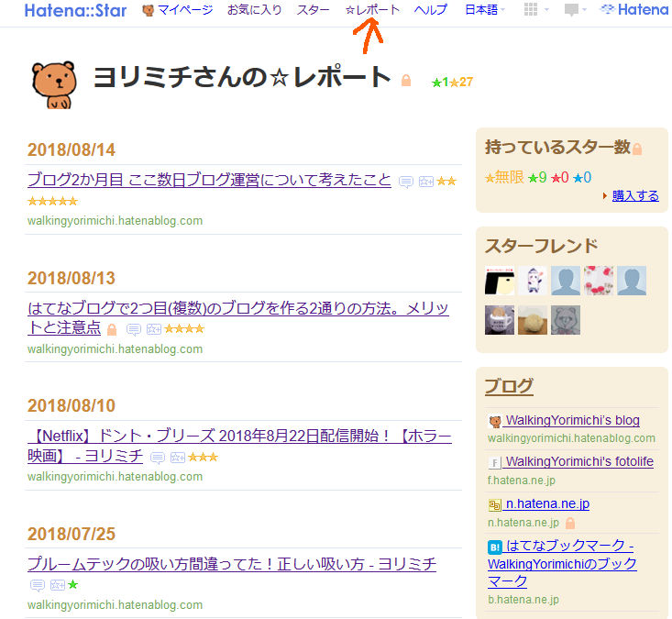Click the comment icon on the プルームテック entry
Image resolution: width=672 pixels, height=619 pixels.
click(x=38, y=585)
